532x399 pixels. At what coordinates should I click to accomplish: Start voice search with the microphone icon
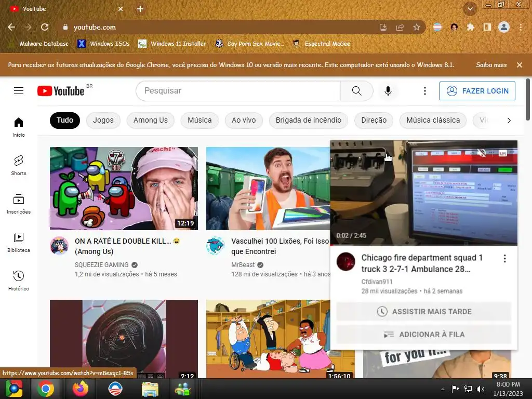click(388, 91)
